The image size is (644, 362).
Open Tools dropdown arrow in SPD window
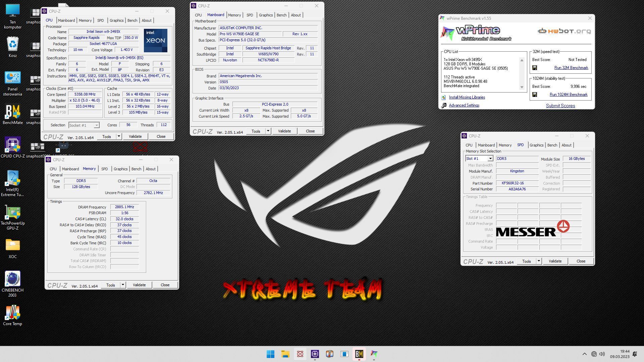click(538, 261)
